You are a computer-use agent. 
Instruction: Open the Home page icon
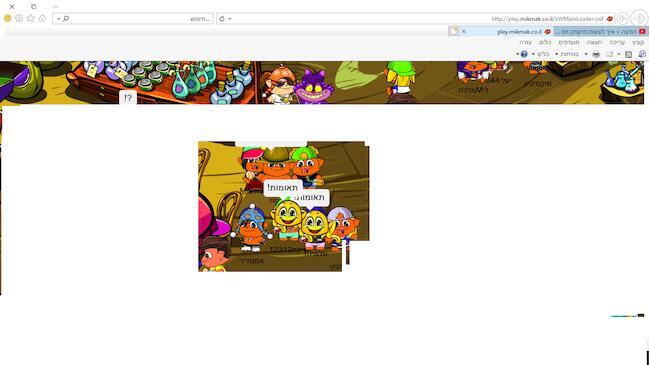(x=42, y=18)
